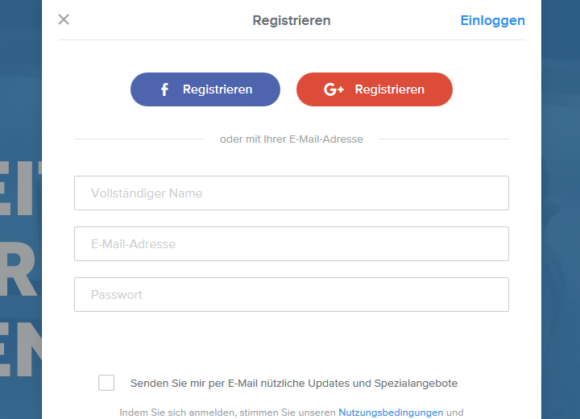Focus the Vollständiger Name field
Viewport: 580px width, 419px height.
tap(291, 193)
